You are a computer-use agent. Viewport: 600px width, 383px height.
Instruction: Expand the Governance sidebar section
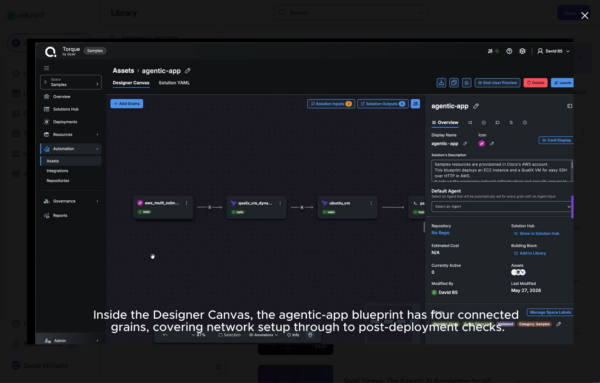(x=71, y=201)
